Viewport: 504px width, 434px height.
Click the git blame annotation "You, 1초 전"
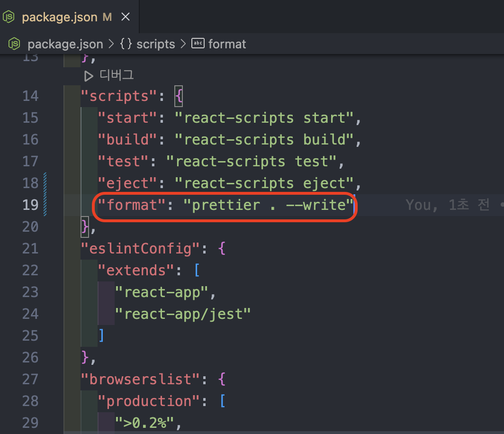point(448,205)
